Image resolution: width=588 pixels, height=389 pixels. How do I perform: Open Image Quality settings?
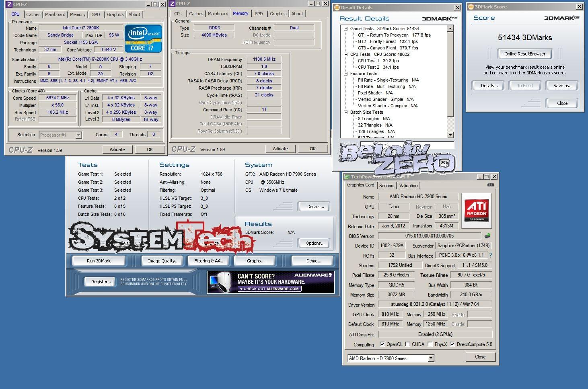(x=163, y=261)
